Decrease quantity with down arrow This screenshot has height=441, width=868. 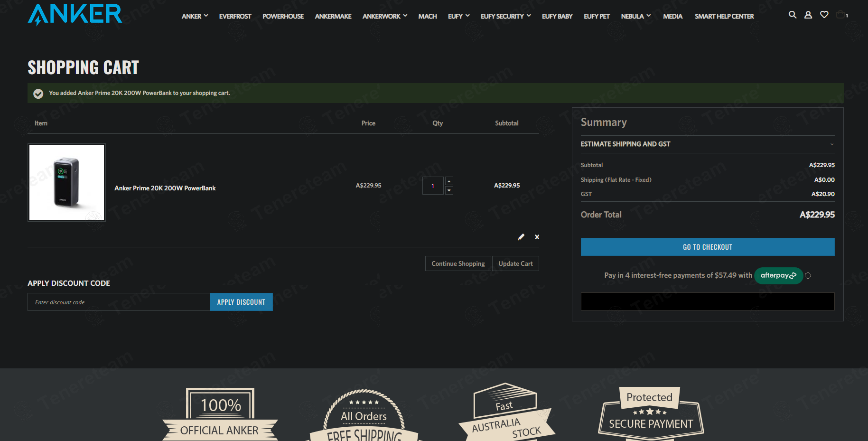click(449, 190)
